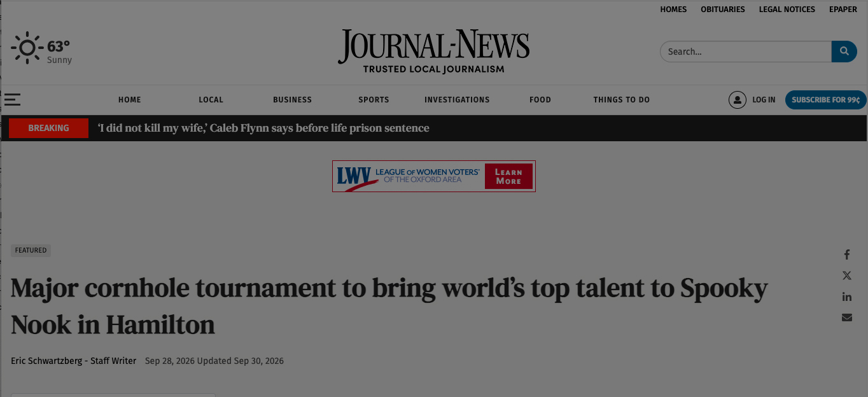Click Learn More on LWV ad

tap(508, 176)
